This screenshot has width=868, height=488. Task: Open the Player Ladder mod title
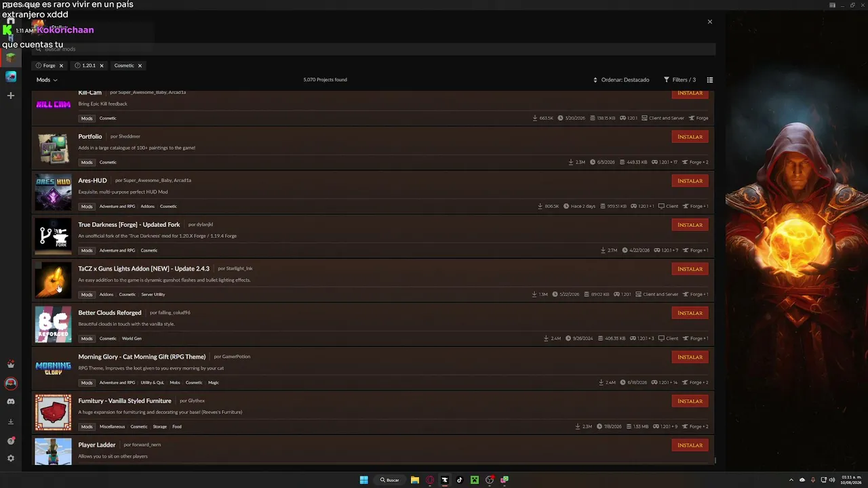coord(97,445)
